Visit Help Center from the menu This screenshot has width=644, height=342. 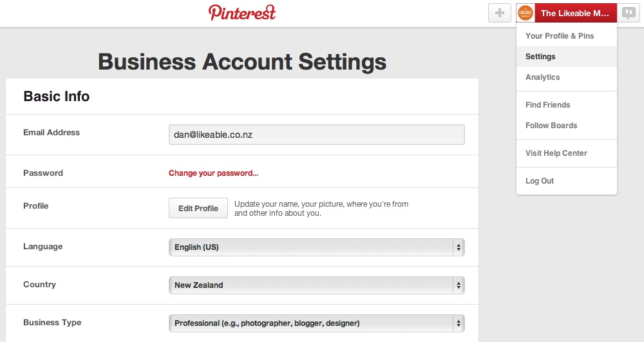point(556,153)
